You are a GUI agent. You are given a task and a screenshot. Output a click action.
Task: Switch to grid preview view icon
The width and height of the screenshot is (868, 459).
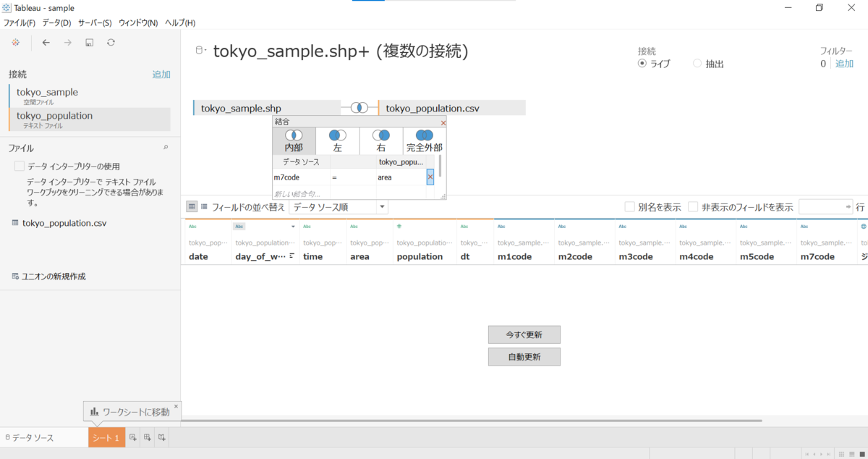pyautogui.click(x=192, y=206)
